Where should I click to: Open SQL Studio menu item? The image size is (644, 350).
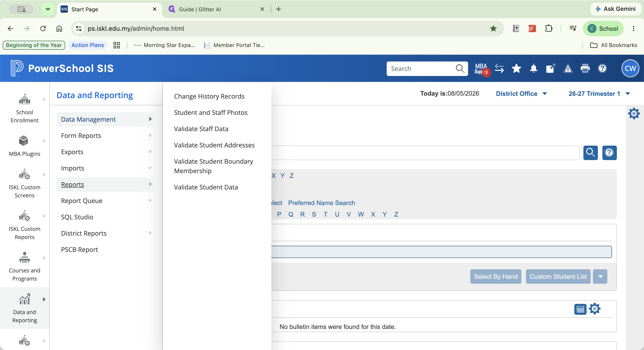click(77, 217)
